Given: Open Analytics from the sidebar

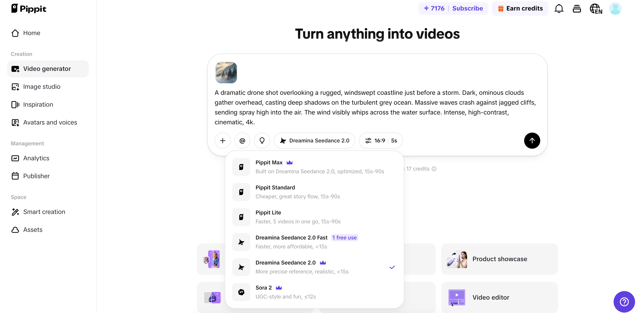Looking at the screenshot, I should (x=36, y=158).
